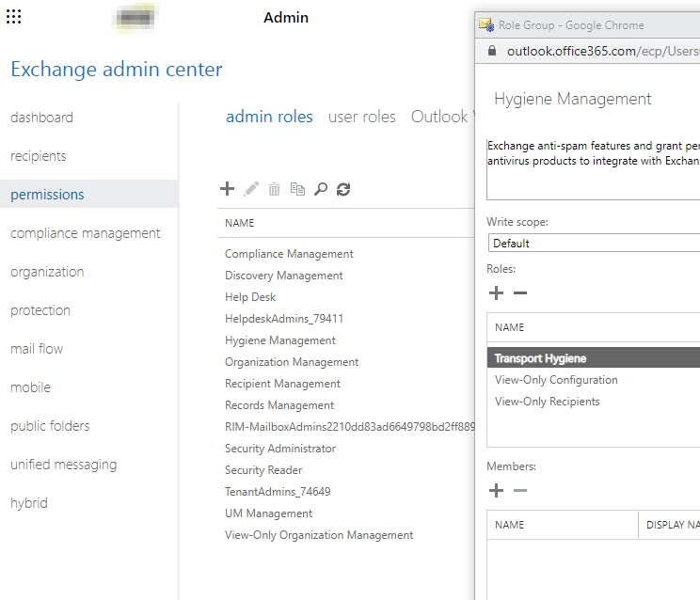Select the Compliance Management role group
Viewport: 700px width, 600px height.
point(289,254)
